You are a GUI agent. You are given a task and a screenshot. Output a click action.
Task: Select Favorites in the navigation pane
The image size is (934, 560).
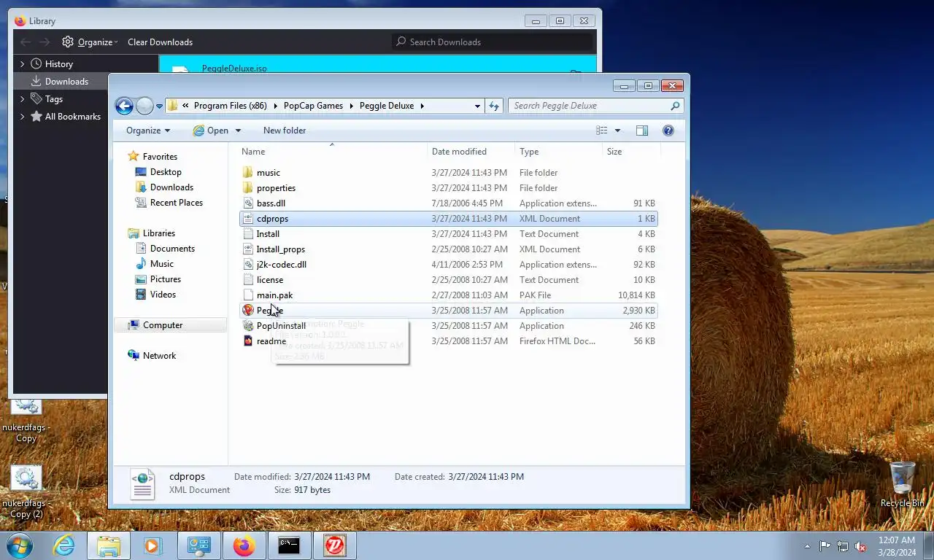[x=160, y=157]
